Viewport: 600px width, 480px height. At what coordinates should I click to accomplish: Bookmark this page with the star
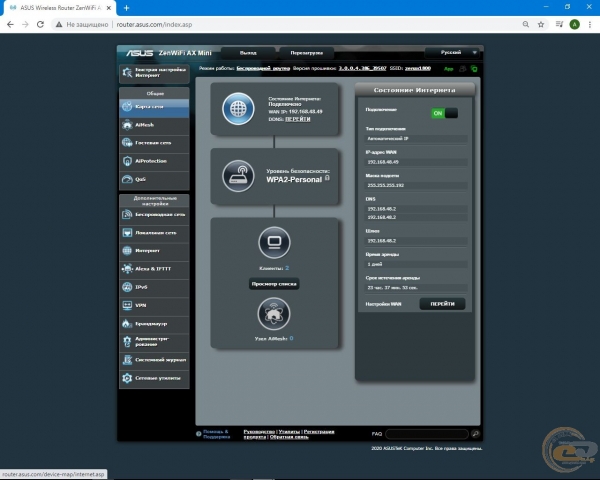[541, 24]
